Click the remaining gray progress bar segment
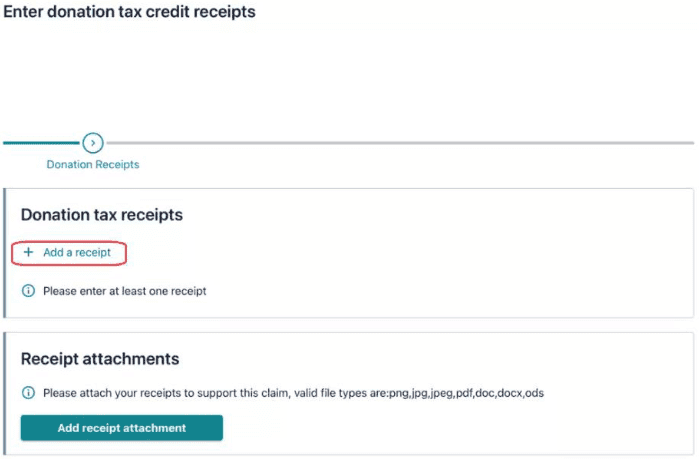The width and height of the screenshot is (699, 459). point(400,143)
